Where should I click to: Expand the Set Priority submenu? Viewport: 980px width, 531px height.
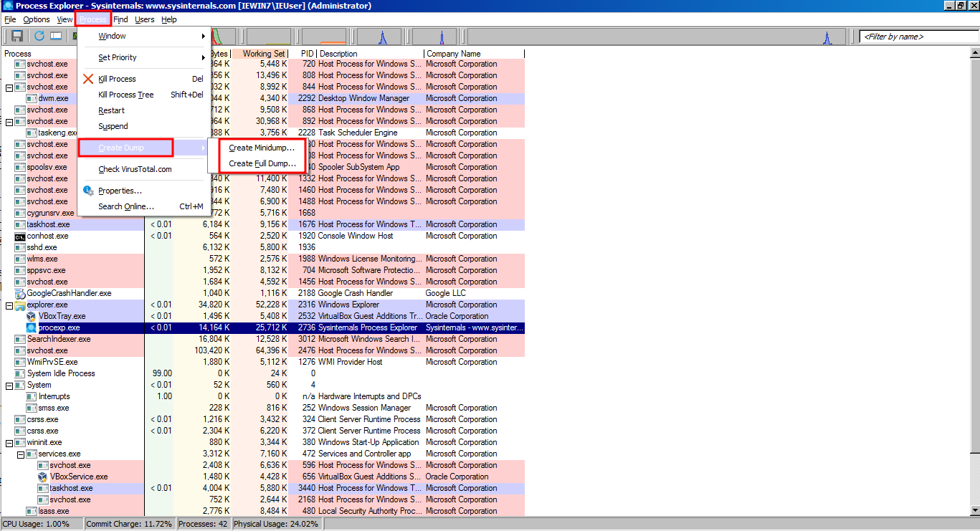(x=144, y=57)
